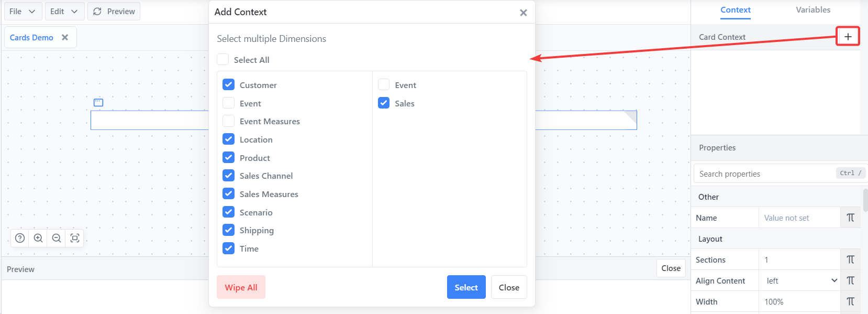Viewport: 868px width, 314px height.
Task: Check the Select All checkbox
Action: pos(223,60)
